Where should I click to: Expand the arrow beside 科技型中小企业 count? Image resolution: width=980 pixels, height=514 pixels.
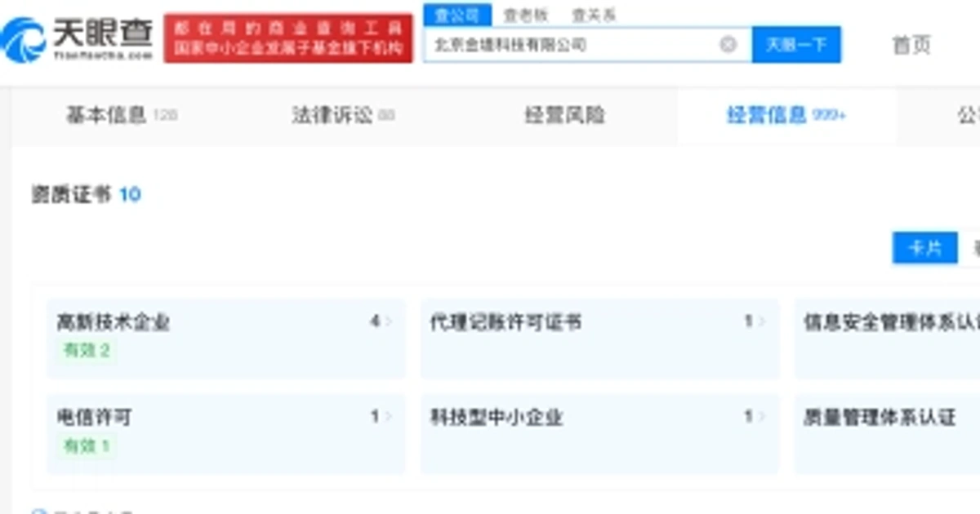tap(761, 417)
